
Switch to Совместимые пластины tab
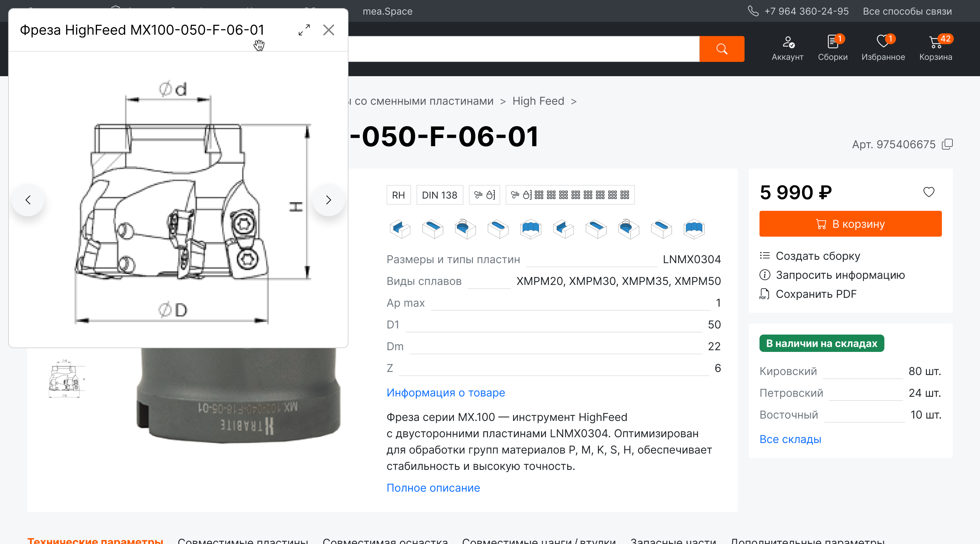click(x=243, y=540)
